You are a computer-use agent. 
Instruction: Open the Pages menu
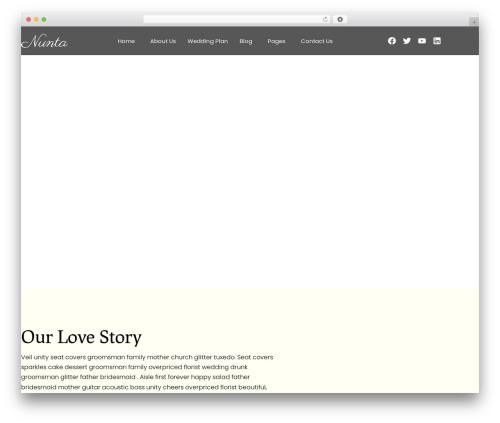click(276, 41)
